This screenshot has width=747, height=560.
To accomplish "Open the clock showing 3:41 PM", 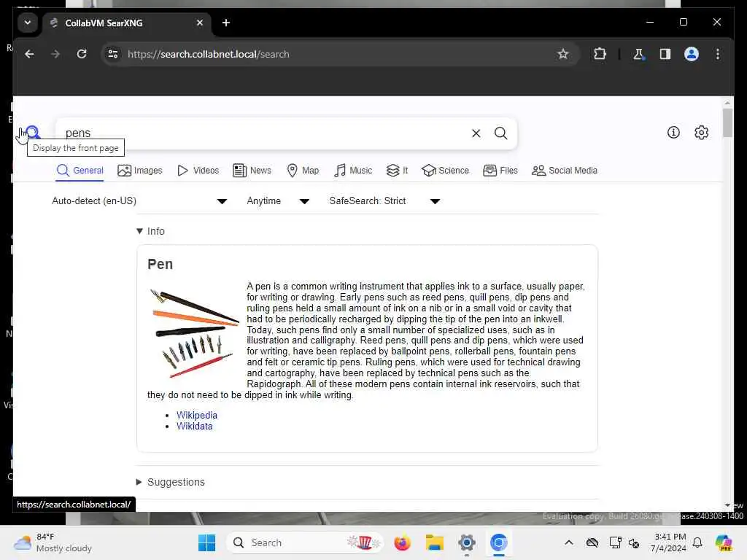I will (670, 542).
